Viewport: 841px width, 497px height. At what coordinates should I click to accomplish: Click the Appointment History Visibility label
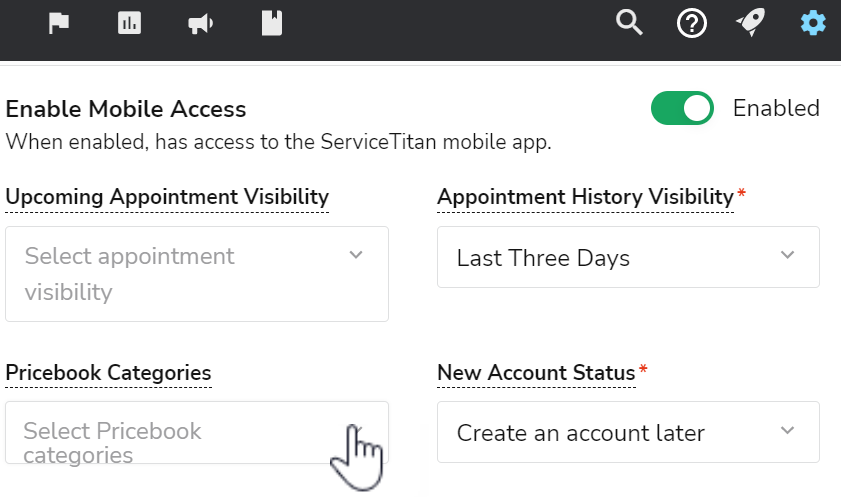(585, 197)
